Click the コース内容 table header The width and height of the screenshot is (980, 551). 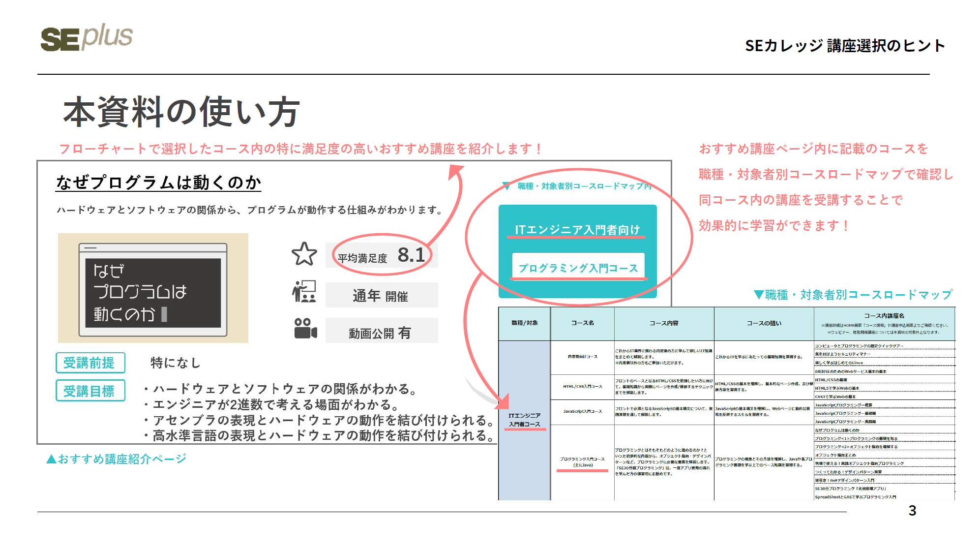664,323
